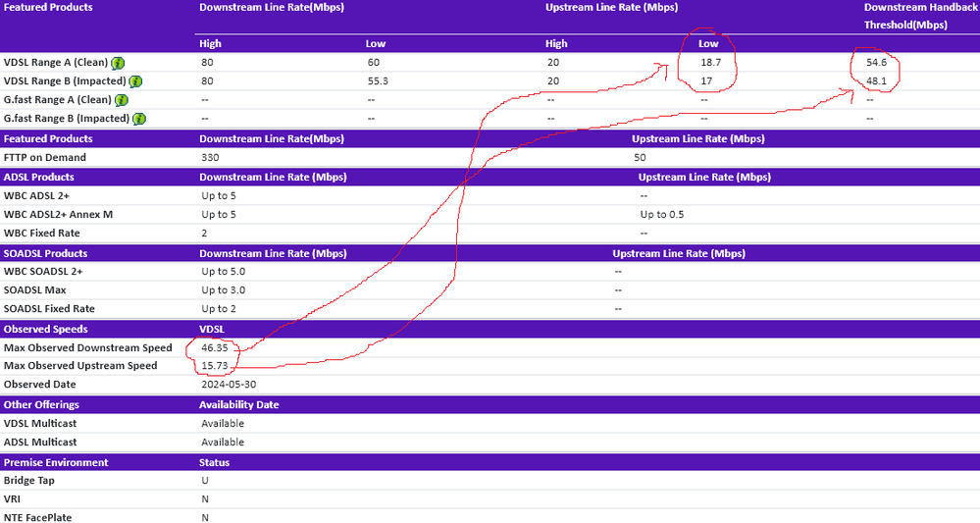This screenshot has width=980, height=523.
Task: Click the NTE FacePlate row label
Action: [x=38, y=517]
